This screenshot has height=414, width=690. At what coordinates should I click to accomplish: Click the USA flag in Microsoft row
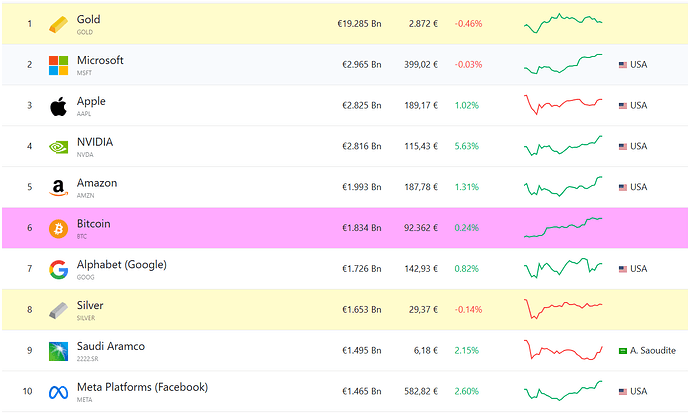pyautogui.click(x=623, y=65)
